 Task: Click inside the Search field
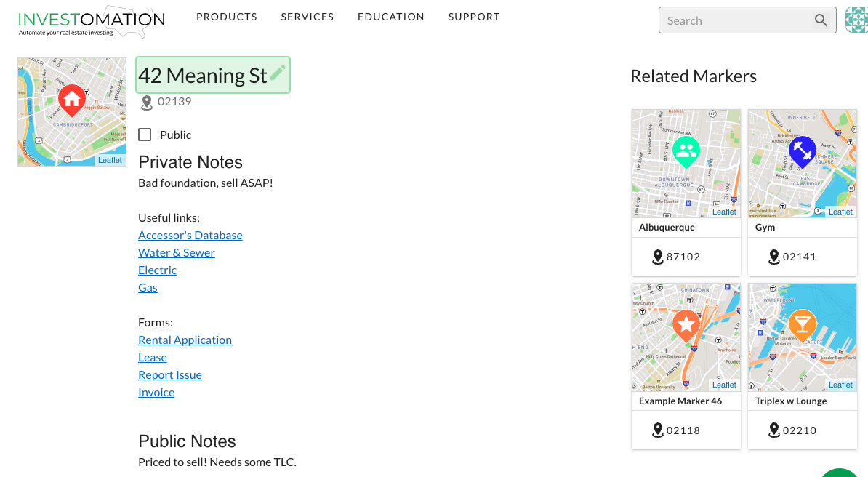734,20
